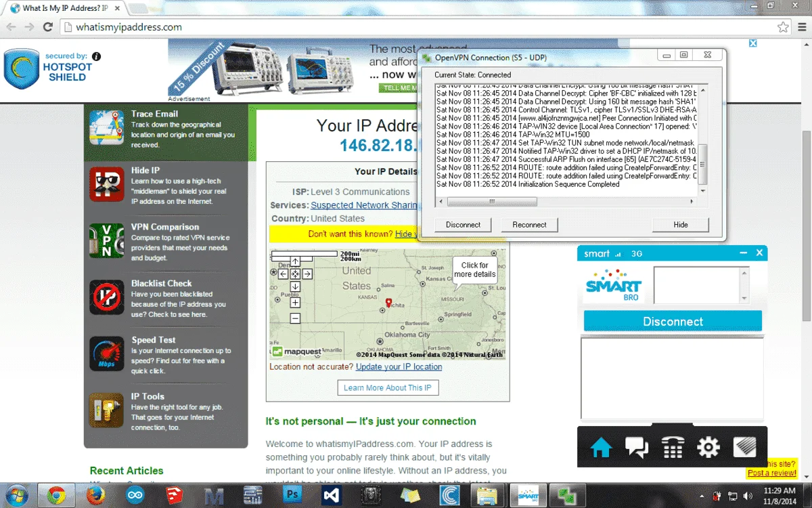Image resolution: width=812 pixels, height=508 pixels.
Task: Click the Smart Bro Disconnect button
Action: pyautogui.click(x=673, y=321)
